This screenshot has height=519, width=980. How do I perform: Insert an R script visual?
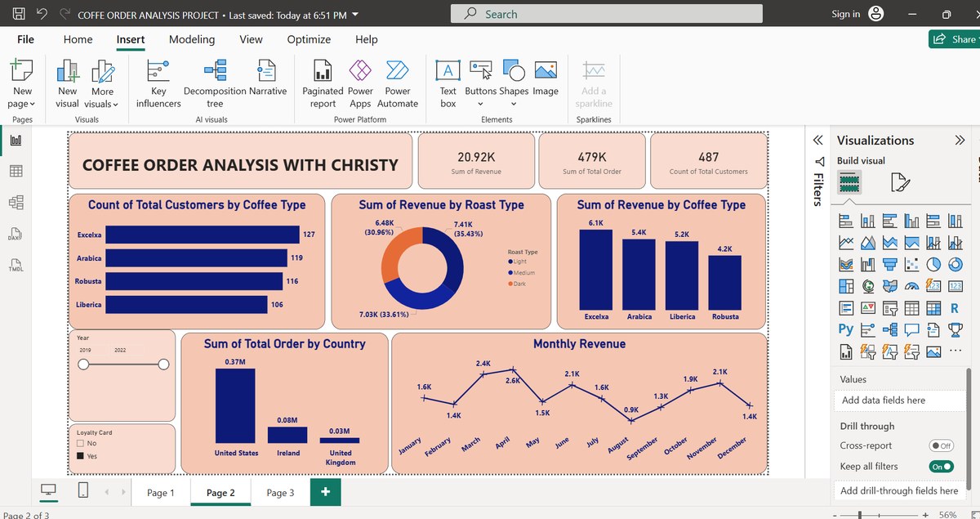coord(954,307)
